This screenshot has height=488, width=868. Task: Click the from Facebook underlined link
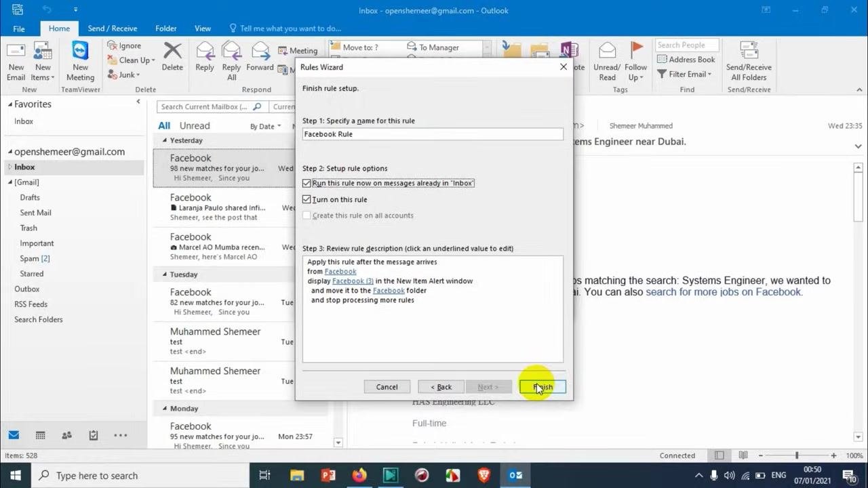[x=340, y=271]
